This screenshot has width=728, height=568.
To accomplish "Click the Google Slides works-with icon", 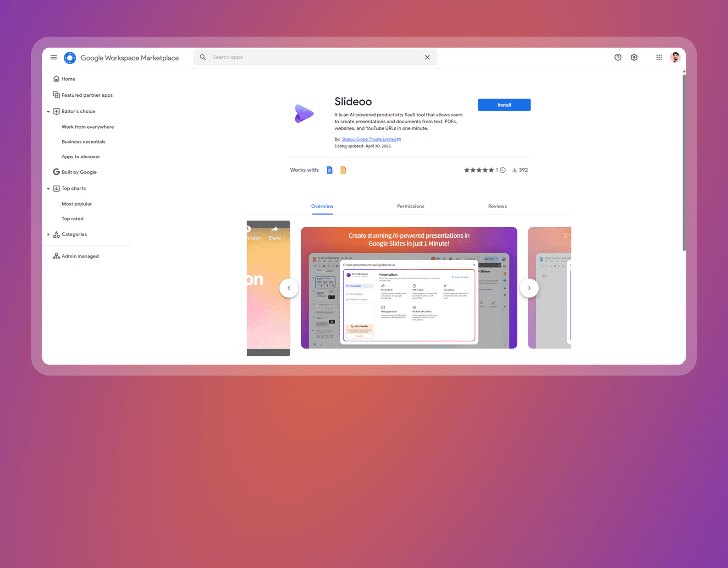I will (343, 170).
